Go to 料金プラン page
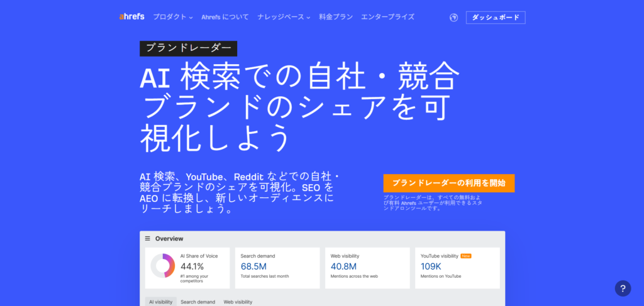This screenshot has width=644, height=306. pyautogui.click(x=336, y=17)
